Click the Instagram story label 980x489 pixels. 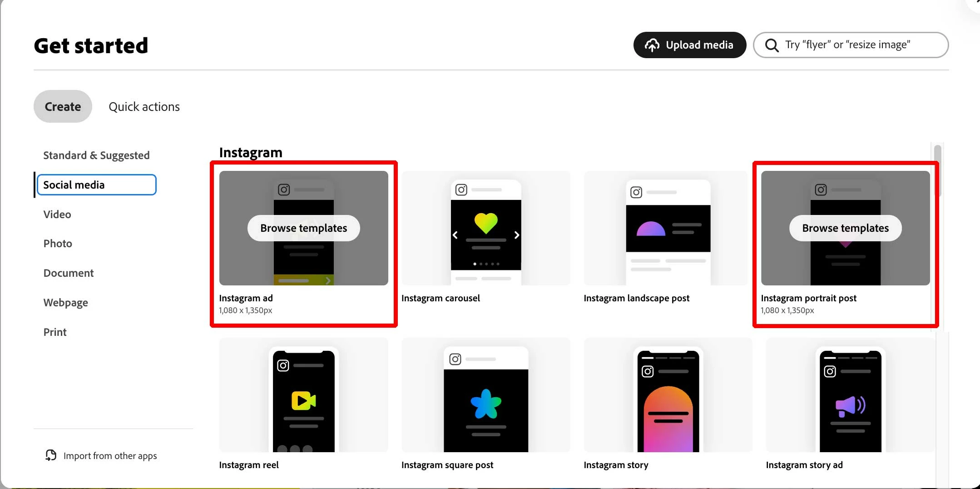click(x=616, y=465)
